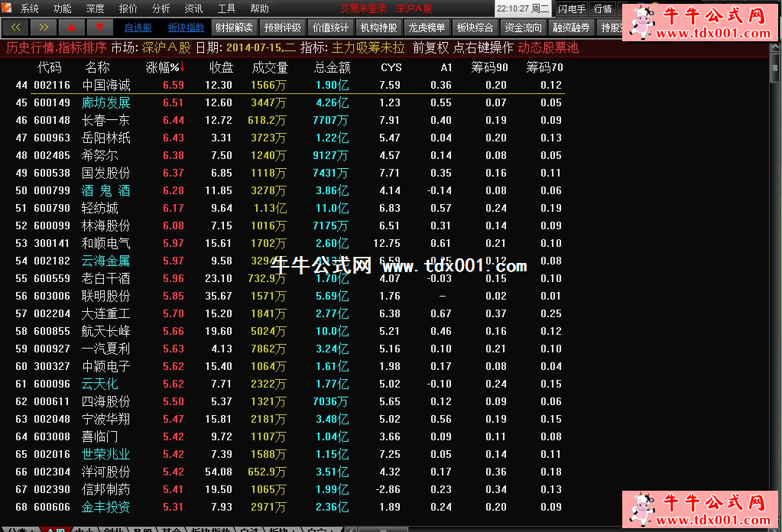Viewport: 782px width, 532px height.
Task: Open the 动态股票池 link
Action: pyautogui.click(x=548, y=47)
